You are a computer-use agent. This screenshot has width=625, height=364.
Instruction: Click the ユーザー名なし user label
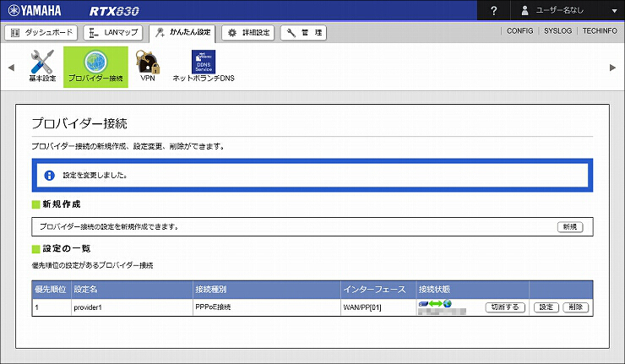(x=560, y=11)
